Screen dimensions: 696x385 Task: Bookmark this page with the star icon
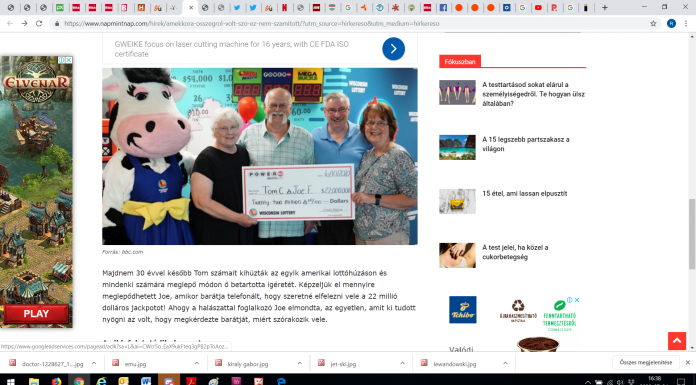[x=653, y=24]
